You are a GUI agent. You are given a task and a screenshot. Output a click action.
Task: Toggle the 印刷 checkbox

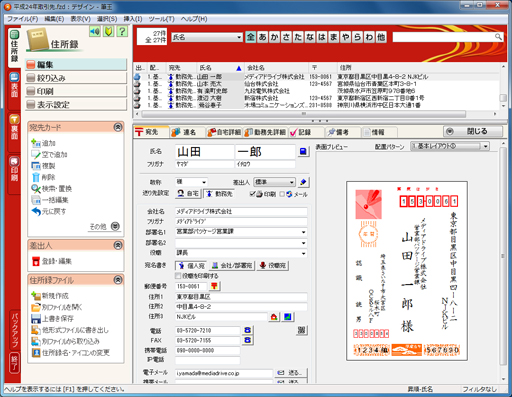[253, 194]
